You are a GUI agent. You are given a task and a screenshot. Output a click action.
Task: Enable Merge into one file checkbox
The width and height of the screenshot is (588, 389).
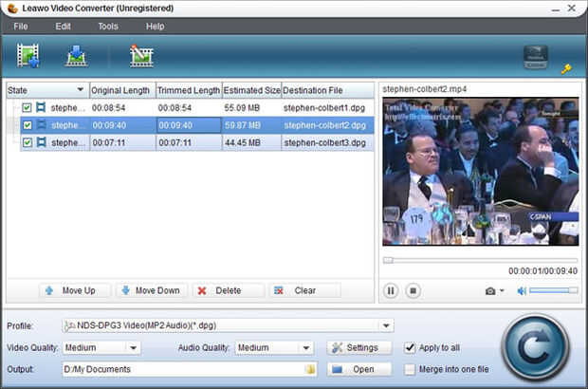pos(410,369)
